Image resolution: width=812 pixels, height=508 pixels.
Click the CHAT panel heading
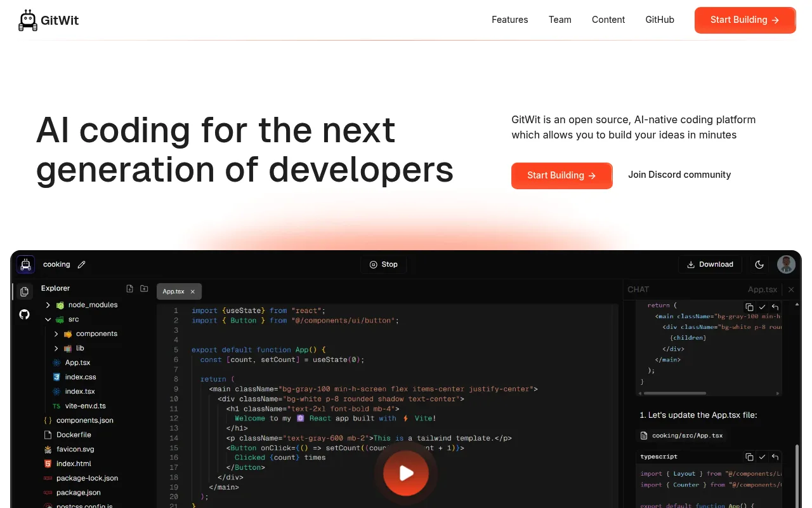pyautogui.click(x=638, y=290)
